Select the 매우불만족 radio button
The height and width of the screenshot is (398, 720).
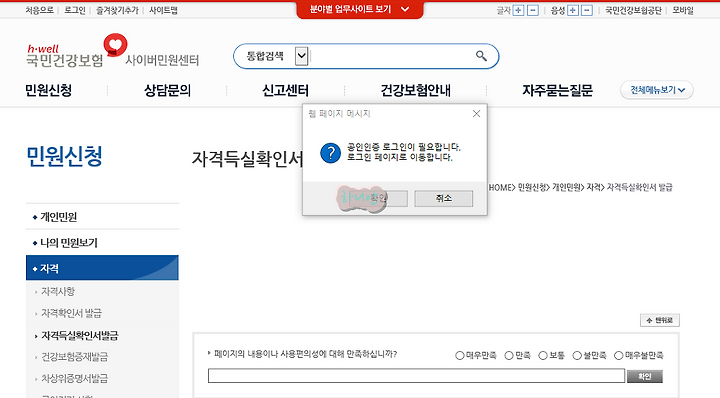pyautogui.click(x=619, y=355)
